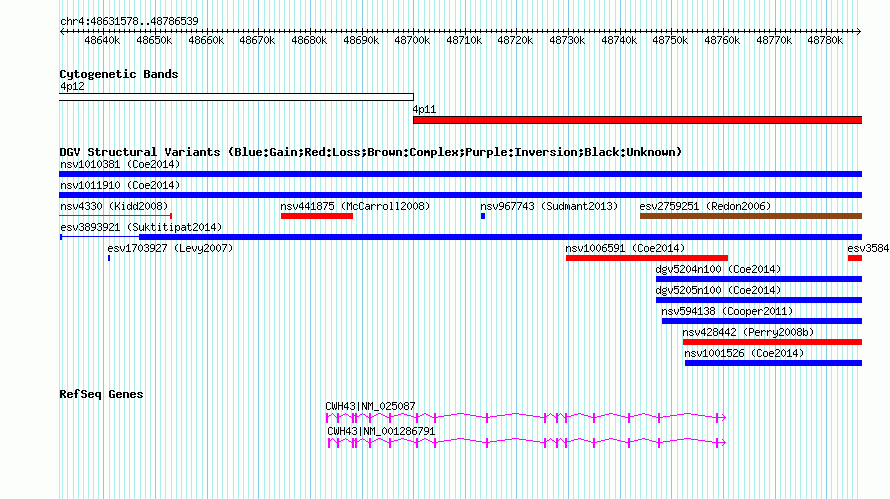
Task: Select the CWH43 NM_025087 transcript glyph
Action: coord(526,418)
